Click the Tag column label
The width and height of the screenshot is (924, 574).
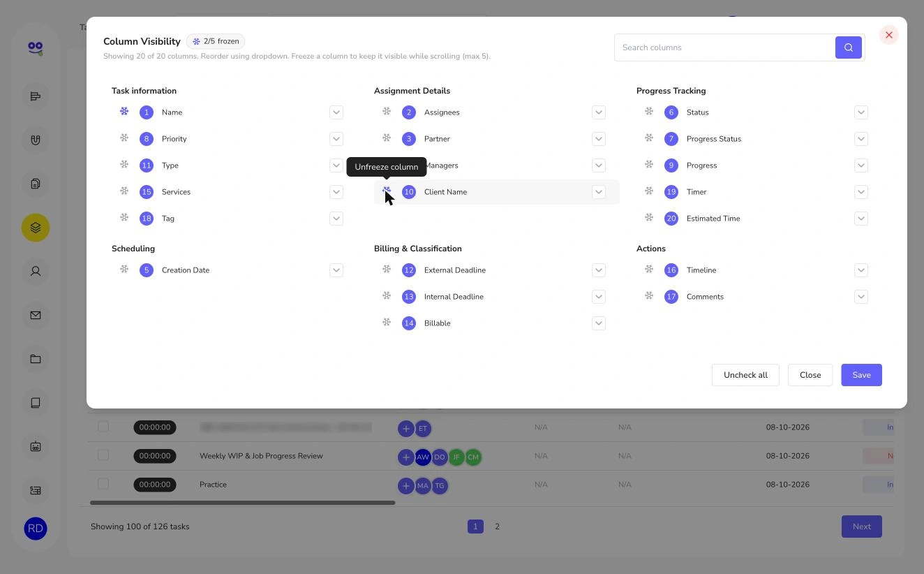168,219
